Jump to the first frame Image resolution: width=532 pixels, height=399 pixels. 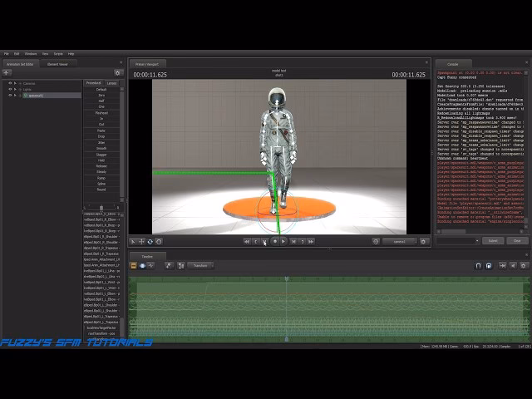pos(247,242)
